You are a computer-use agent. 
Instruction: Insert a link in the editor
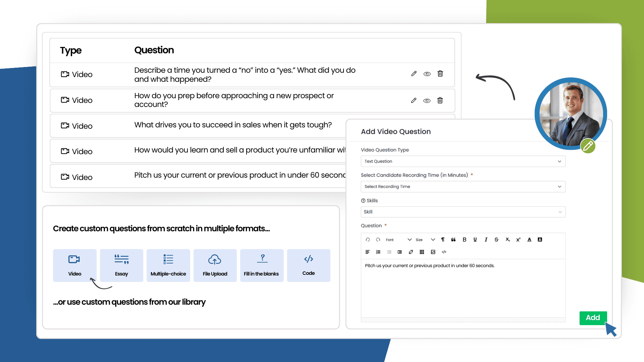point(411,252)
